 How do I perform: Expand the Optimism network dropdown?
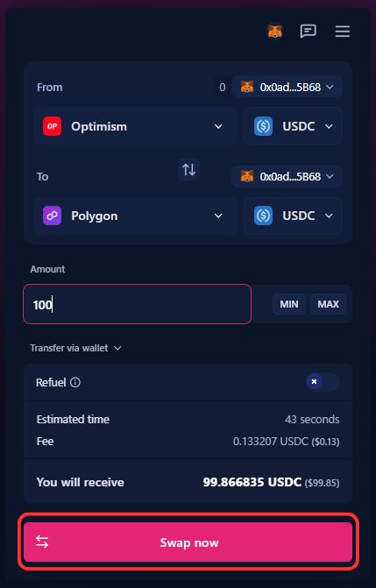(135, 126)
